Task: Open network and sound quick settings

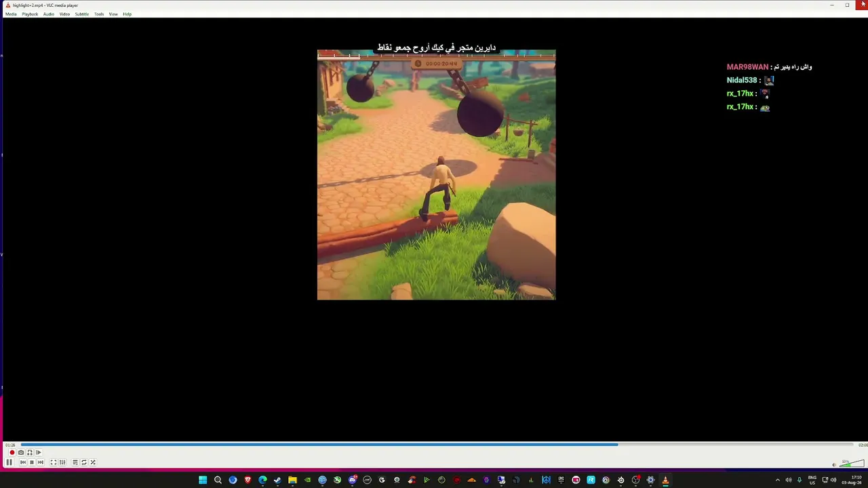Action: tap(829, 480)
